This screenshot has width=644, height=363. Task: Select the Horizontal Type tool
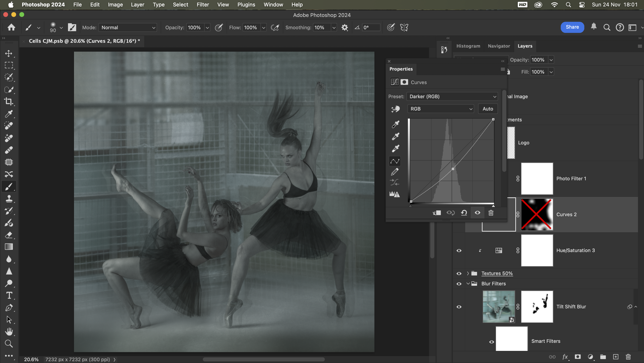pyautogui.click(x=9, y=295)
